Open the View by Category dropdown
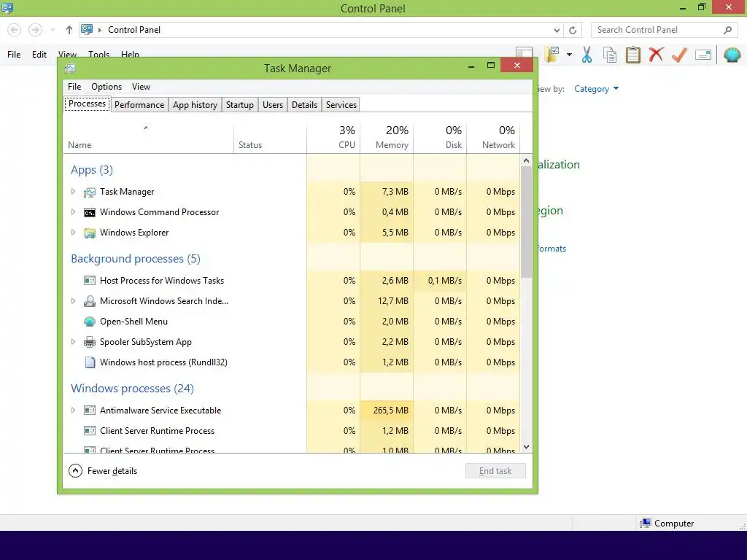Screen dimensions: 747x560 (596, 89)
